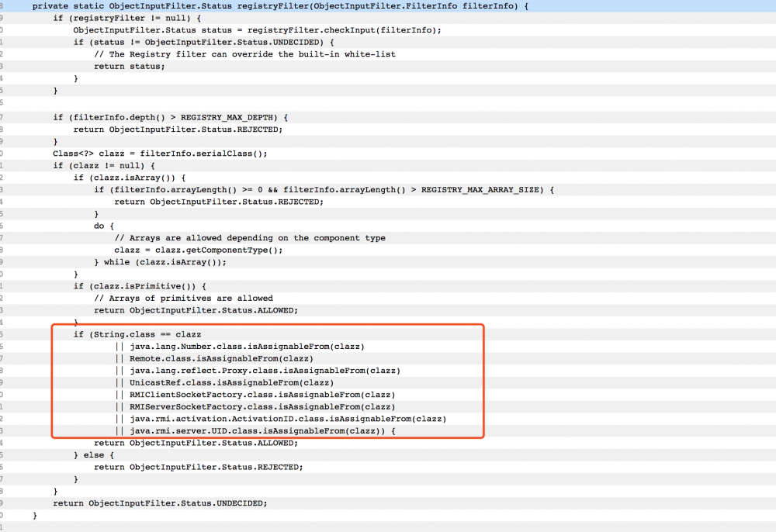Click the java.rmi.activation.ActivationID.class line
This screenshot has width=776, height=532.
(281, 419)
